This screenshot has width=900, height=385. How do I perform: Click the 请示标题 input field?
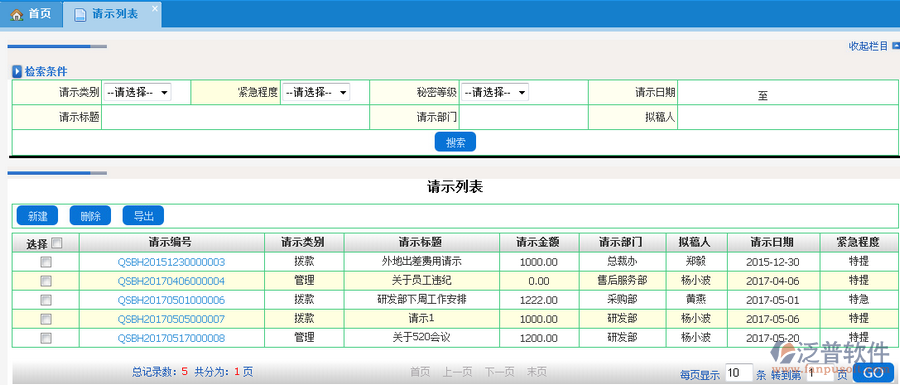click(235, 117)
